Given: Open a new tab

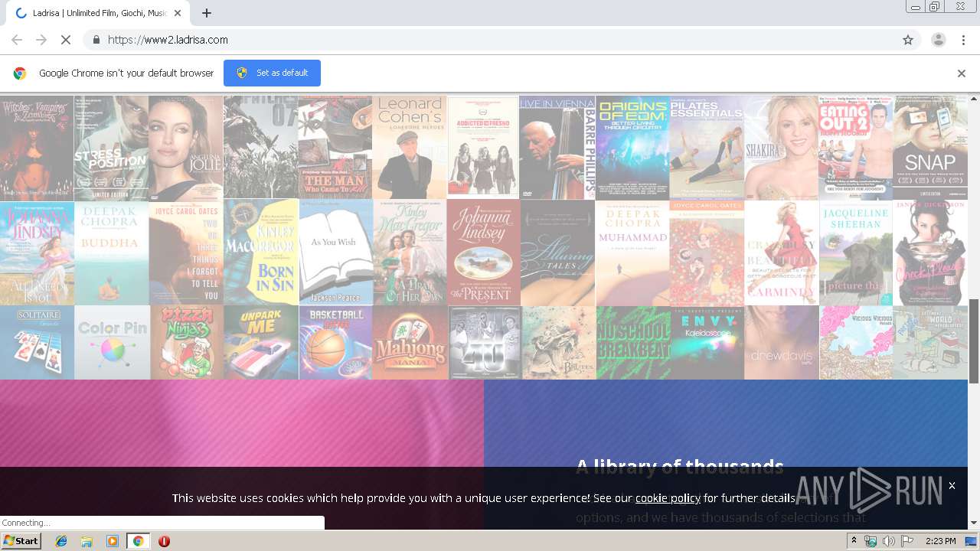Looking at the screenshot, I should click(207, 13).
